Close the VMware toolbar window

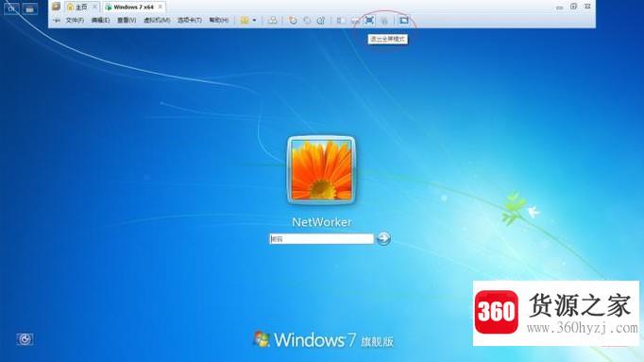coord(587,7)
